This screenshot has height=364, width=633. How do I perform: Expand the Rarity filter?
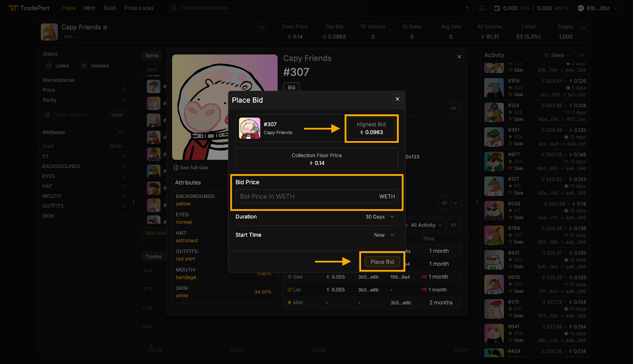84,100
